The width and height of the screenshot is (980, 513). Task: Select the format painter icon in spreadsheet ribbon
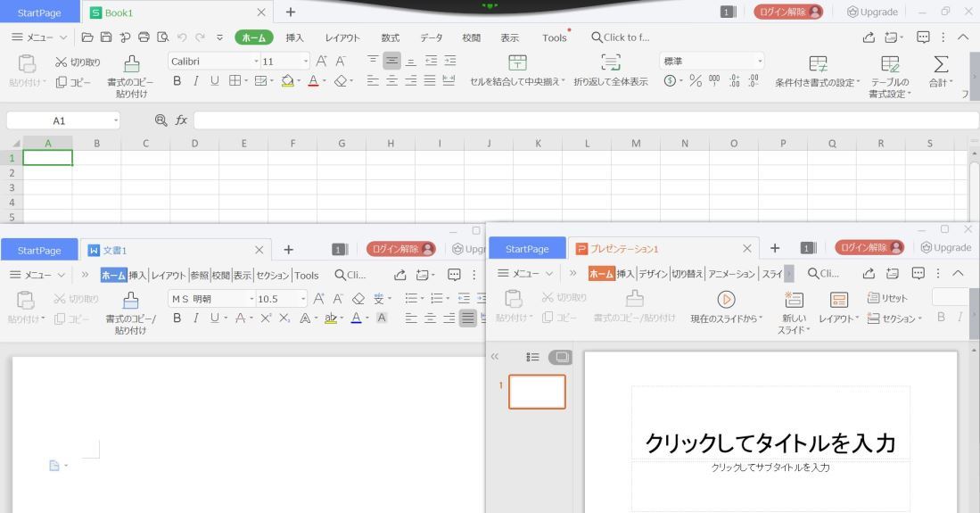tap(131, 63)
